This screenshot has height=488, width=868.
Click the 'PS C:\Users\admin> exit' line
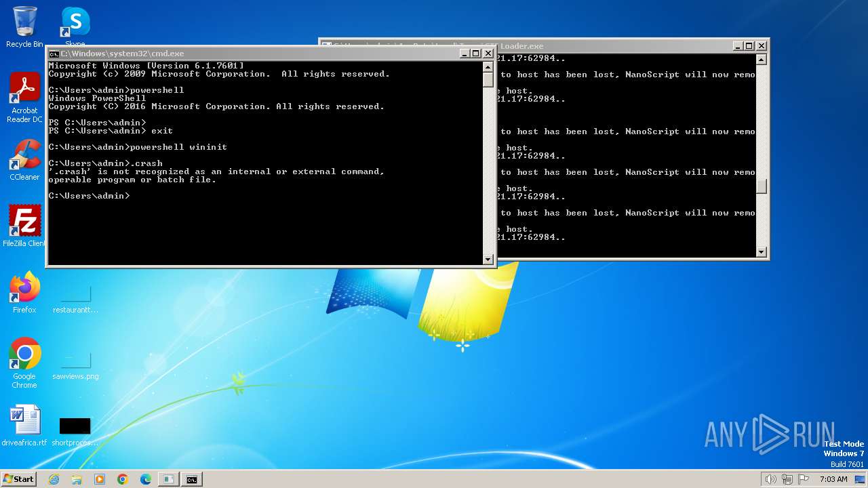[x=111, y=131]
